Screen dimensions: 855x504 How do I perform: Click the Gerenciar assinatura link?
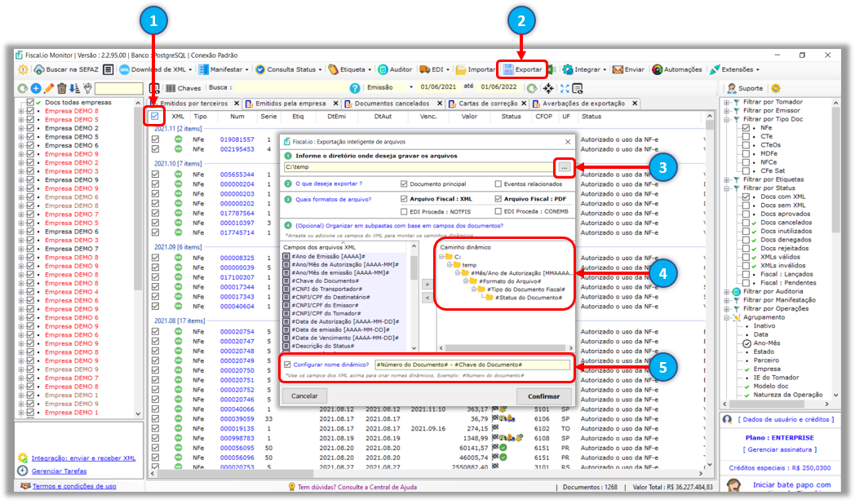(780, 449)
